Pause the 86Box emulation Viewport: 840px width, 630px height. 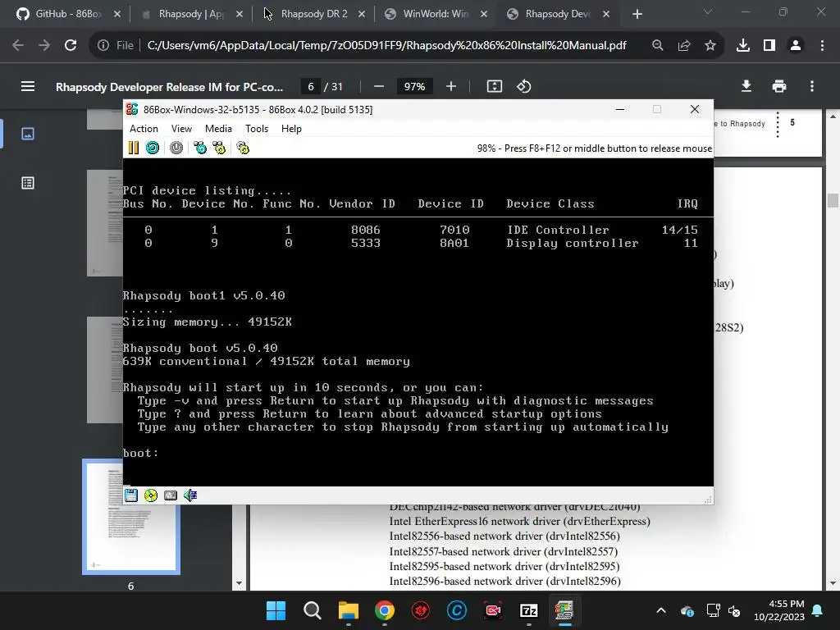134,148
